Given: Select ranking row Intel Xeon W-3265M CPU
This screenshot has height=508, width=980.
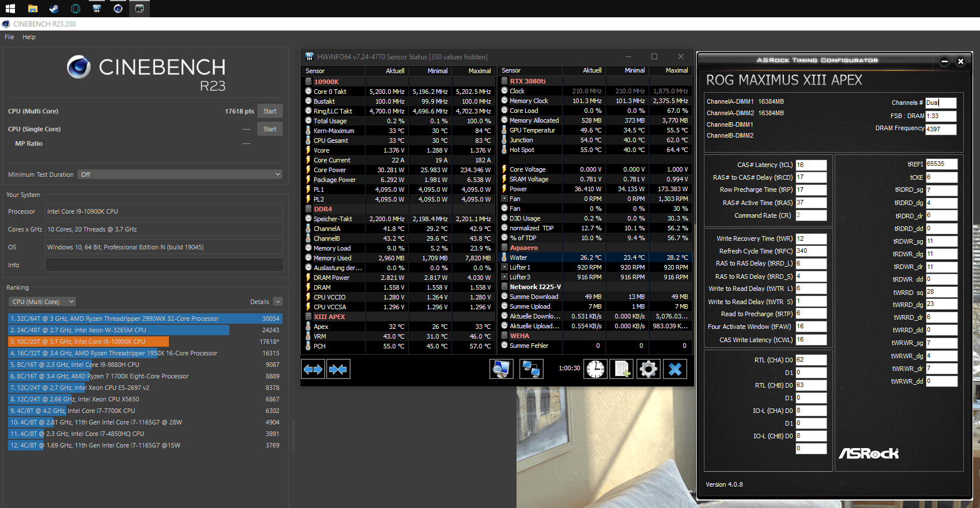Looking at the screenshot, I should 145,330.
